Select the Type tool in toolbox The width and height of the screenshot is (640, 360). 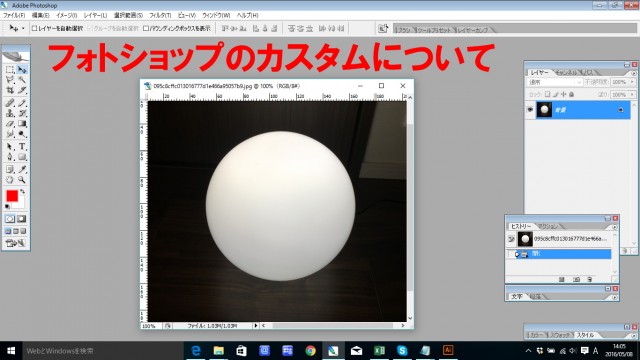pos(22,147)
